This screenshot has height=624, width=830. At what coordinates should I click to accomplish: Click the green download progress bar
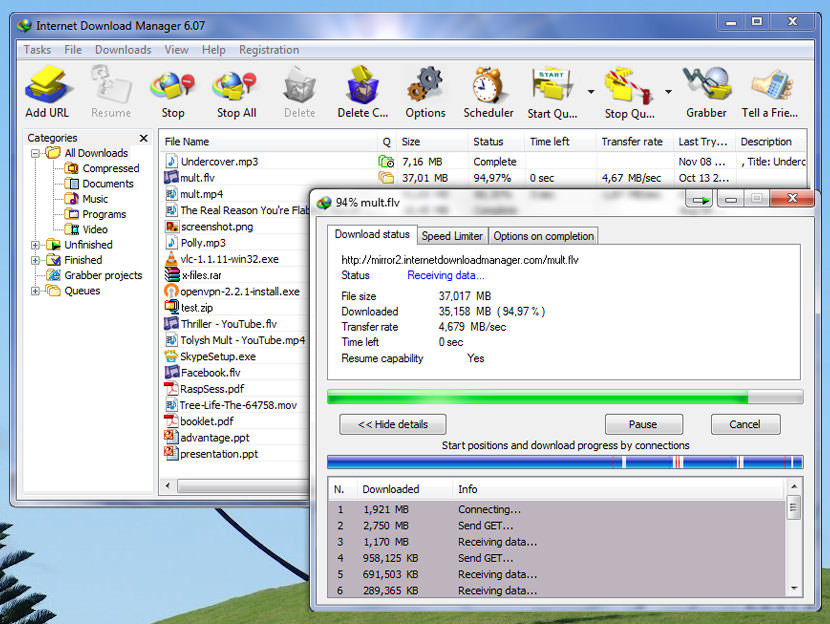click(565, 397)
